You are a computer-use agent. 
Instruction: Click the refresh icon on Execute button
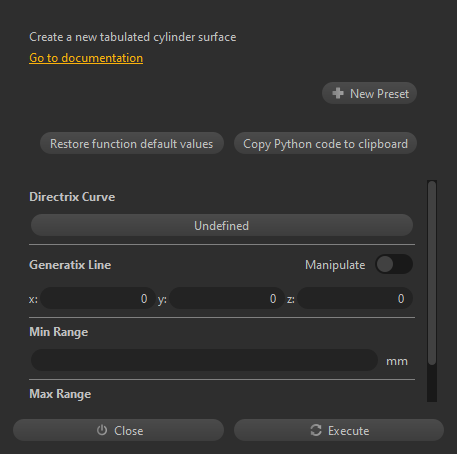click(316, 430)
